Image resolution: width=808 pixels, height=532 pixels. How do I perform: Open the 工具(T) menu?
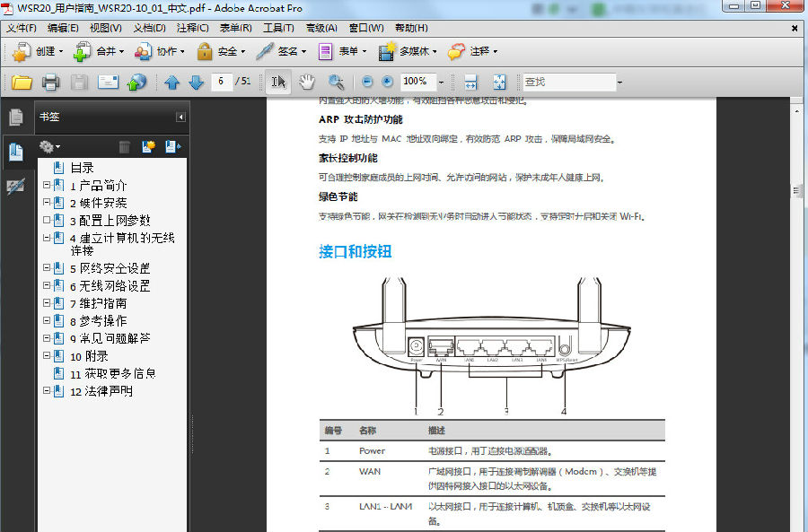tap(278, 28)
